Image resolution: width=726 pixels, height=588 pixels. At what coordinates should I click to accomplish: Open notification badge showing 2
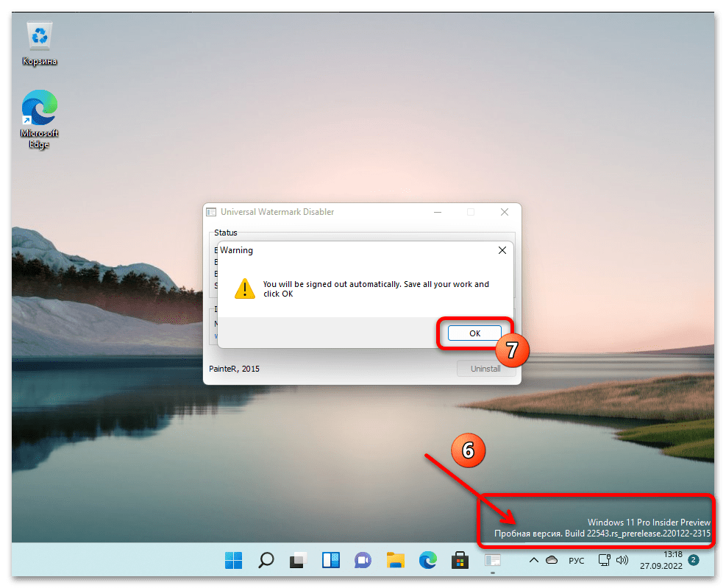[693, 560]
